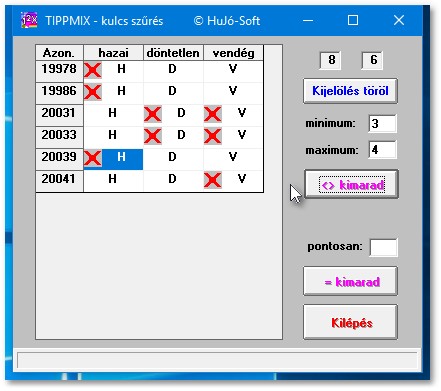The width and height of the screenshot is (441, 391).
Task: Select D cell in row 20039
Action: click(173, 159)
